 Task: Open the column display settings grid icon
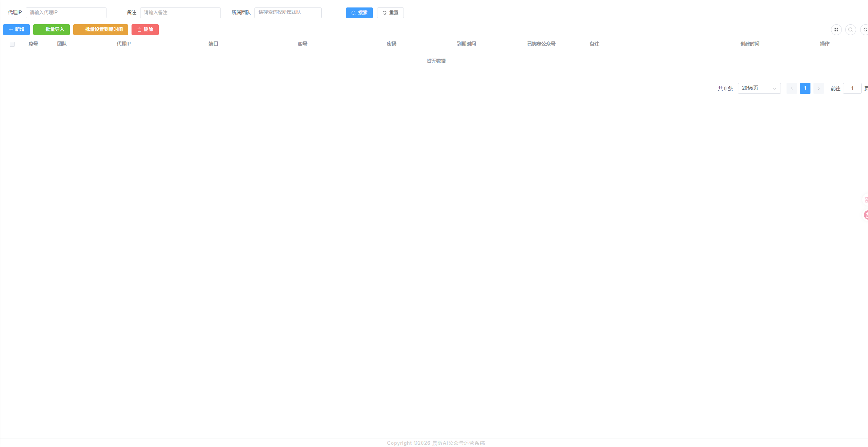(836, 30)
